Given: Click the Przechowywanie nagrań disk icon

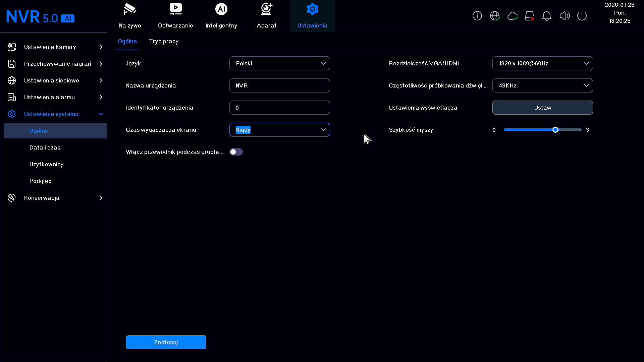Looking at the screenshot, I should pyautogui.click(x=12, y=64).
